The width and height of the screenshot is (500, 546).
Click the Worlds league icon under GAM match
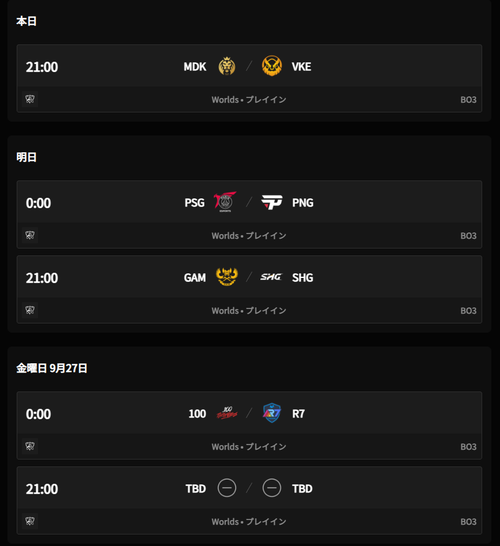[30, 310]
